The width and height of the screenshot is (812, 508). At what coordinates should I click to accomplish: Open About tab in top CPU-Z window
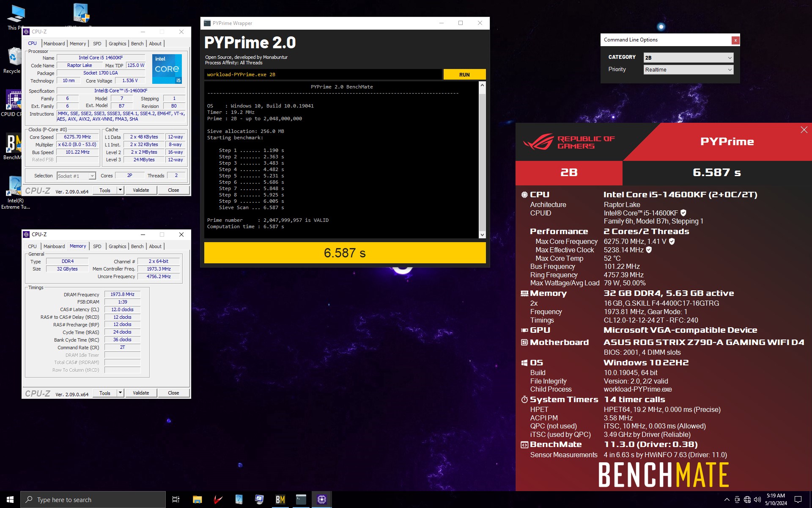pos(155,44)
